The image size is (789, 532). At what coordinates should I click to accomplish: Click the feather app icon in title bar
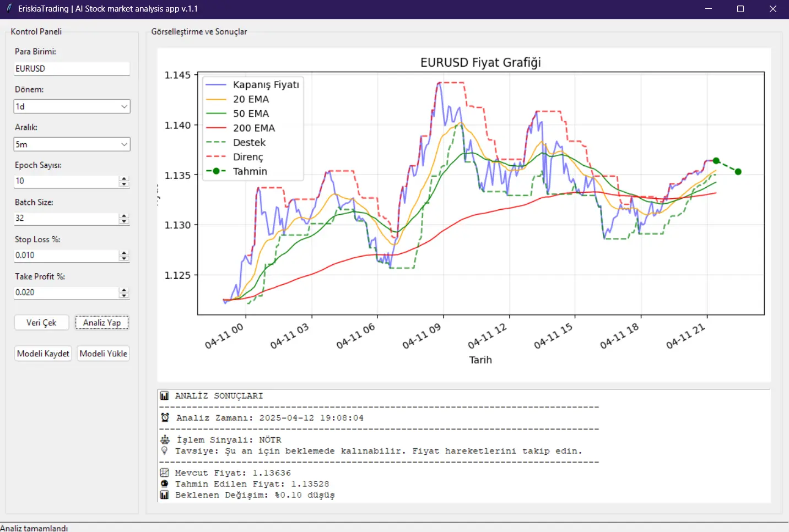point(9,8)
